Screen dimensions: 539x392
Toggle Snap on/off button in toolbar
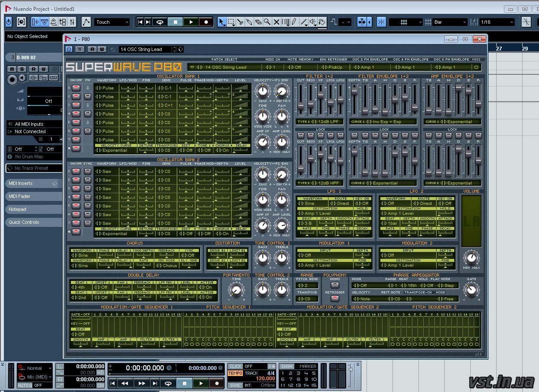pyautogui.click(x=381, y=22)
